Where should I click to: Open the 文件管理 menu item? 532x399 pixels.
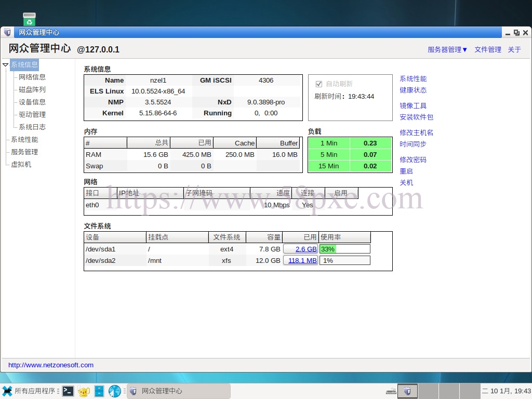(488, 50)
